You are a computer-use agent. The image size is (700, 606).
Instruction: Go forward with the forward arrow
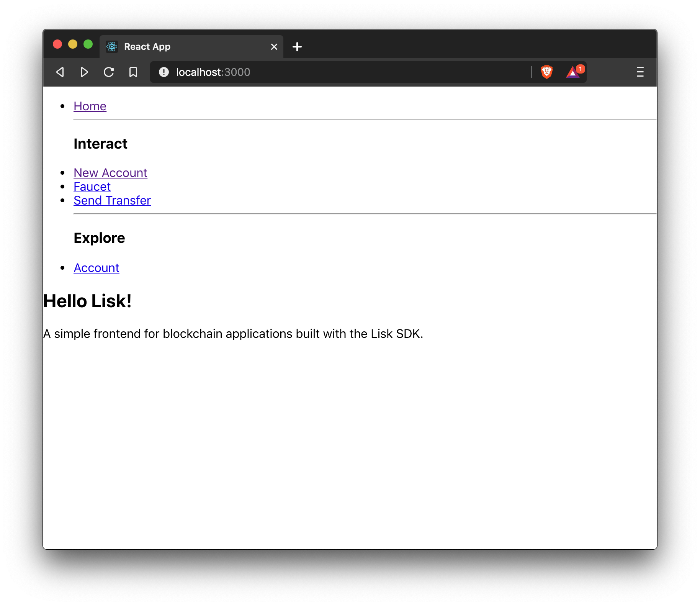point(84,72)
